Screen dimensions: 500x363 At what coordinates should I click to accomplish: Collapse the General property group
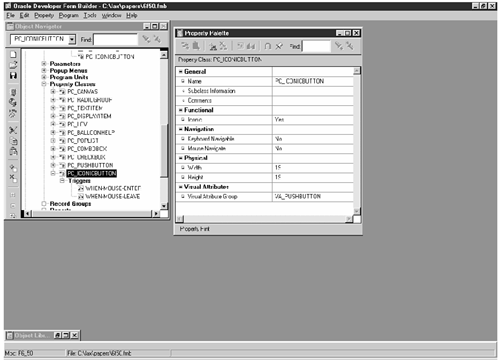coord(181,72)
